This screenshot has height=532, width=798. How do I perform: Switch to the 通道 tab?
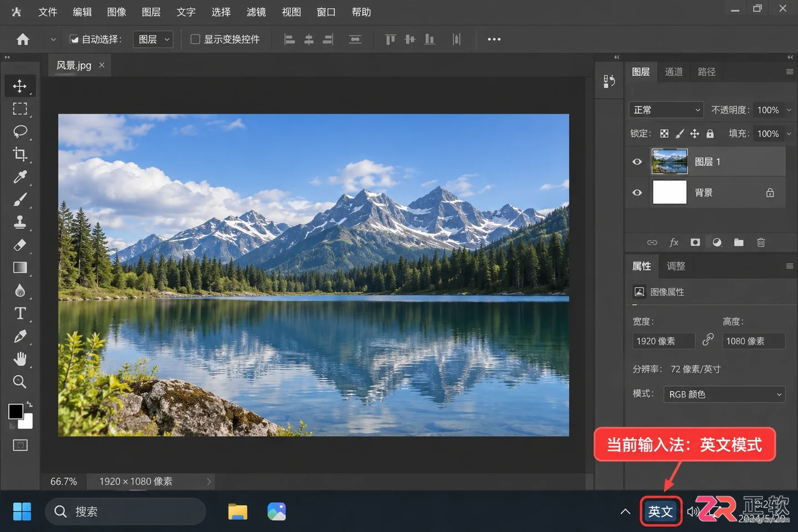(674, 72)
